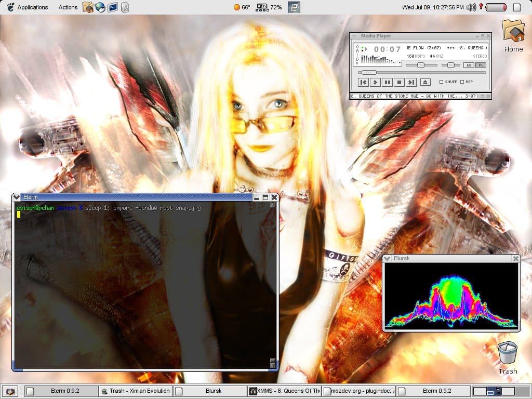
Task: Open the Home desktop folder icon
Action: coord(513,36)
